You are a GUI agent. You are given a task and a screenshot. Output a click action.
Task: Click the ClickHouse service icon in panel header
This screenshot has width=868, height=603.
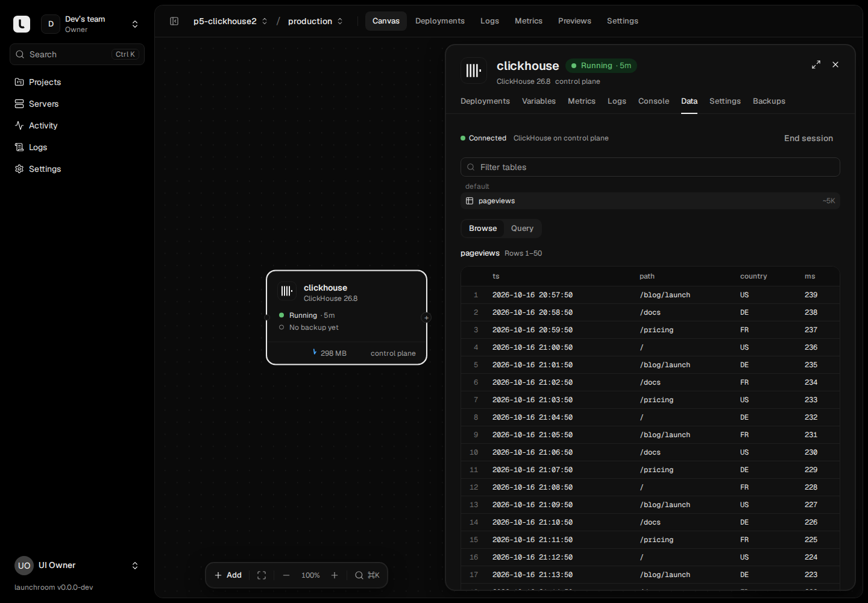pyautogui.click(x=474, y=71)
